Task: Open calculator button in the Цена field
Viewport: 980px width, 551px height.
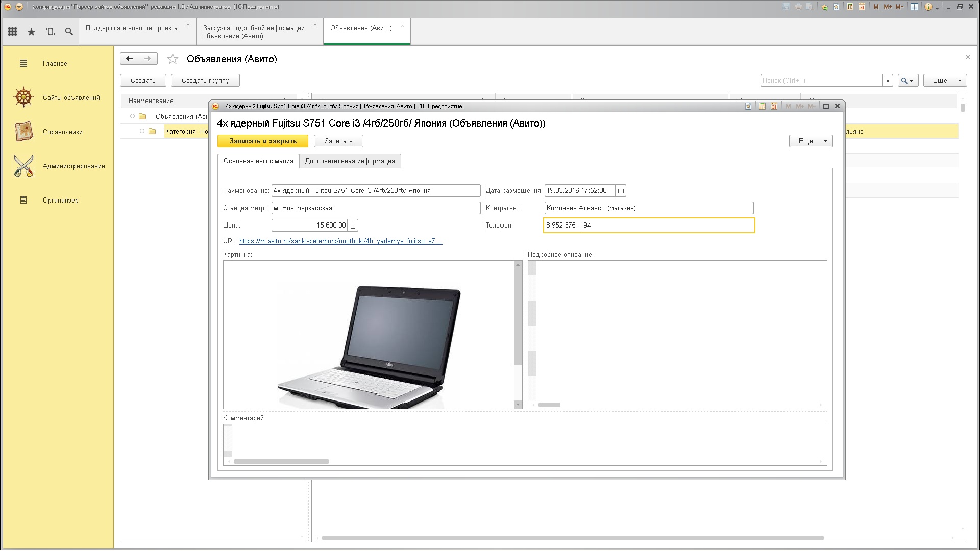Action: (353, 226)
